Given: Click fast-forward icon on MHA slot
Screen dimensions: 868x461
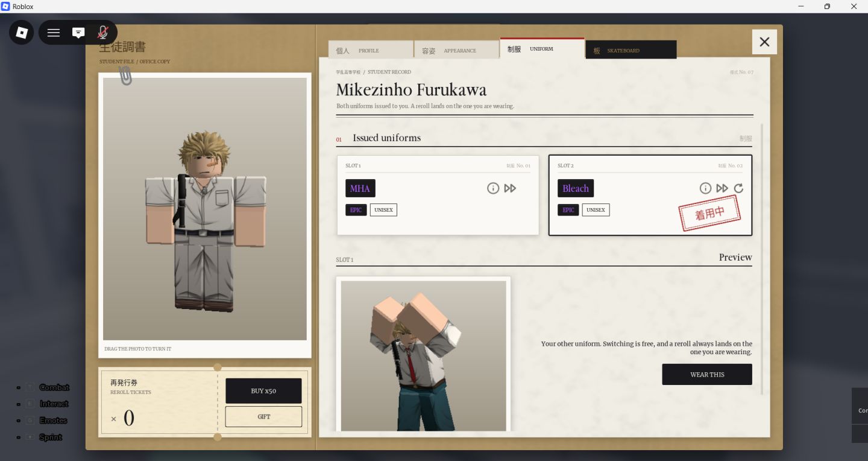Looking at the screenshot, I should (510, 188).
